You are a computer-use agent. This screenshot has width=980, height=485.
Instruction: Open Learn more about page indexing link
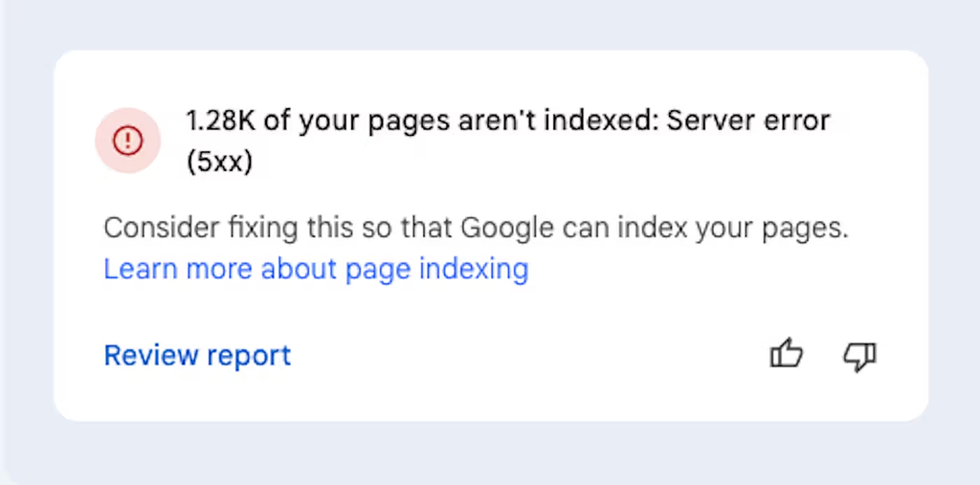point(316,269)
